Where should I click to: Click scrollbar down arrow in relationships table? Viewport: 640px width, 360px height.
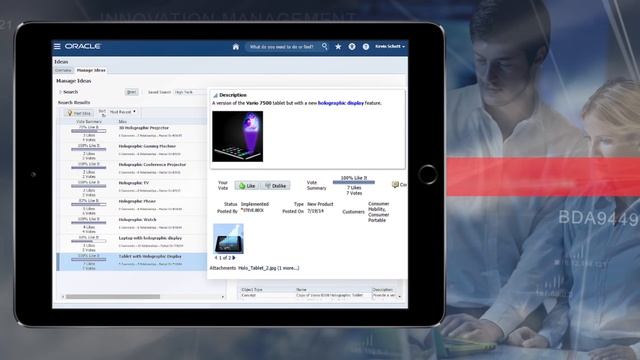(x=400, y=297)
